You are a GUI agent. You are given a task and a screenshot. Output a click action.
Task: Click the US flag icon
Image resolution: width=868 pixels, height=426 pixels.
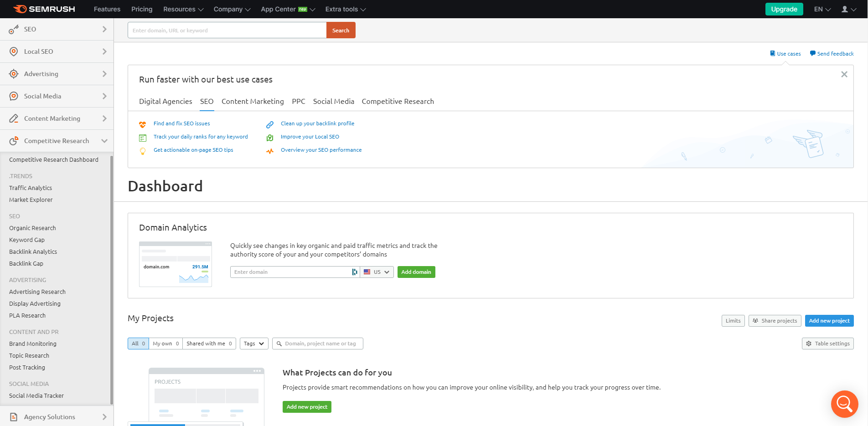click(x=367, y=272)
